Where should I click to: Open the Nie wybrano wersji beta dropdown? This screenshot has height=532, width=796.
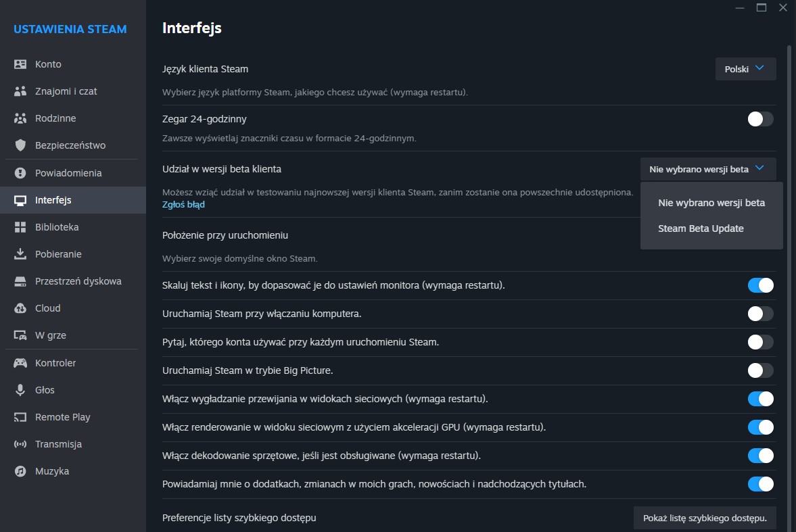[x=707, y=169]
